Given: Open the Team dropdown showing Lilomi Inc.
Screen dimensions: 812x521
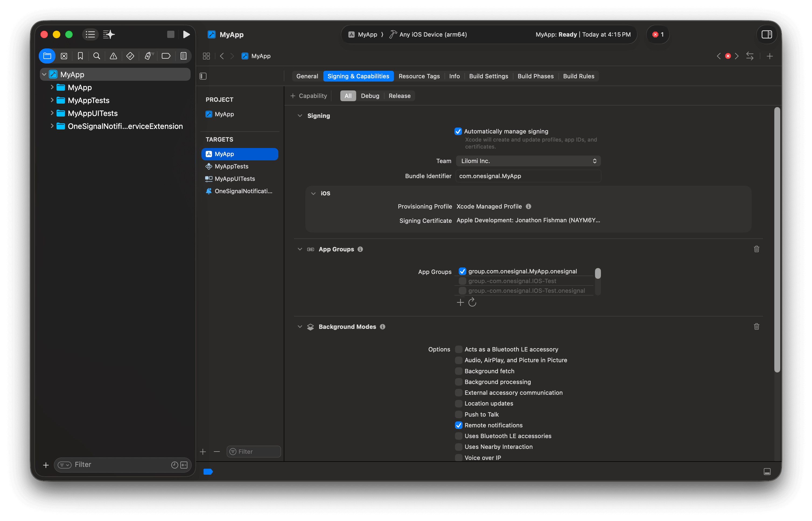Looking at the screenshot, I should [x=528, y=161].
